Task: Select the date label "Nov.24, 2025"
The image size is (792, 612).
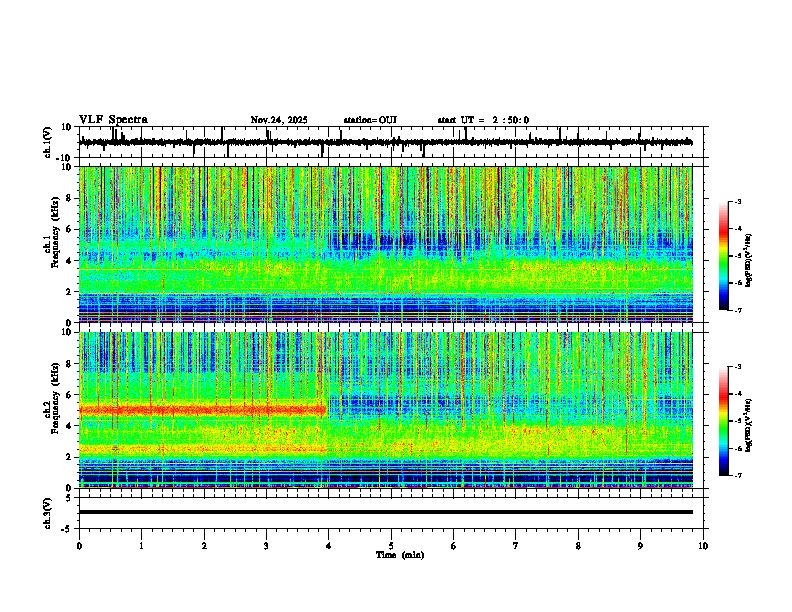Action: pos(279,120)
